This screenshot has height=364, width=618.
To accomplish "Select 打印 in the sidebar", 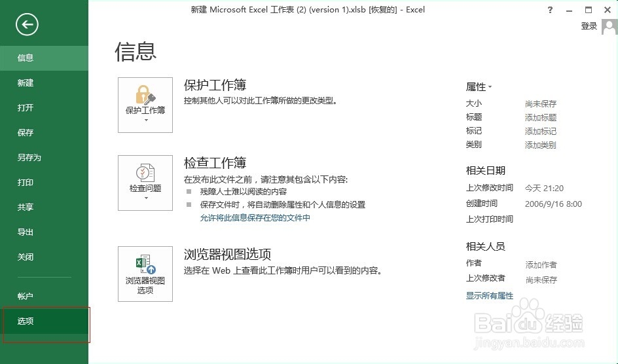I will click(x=44, y=182).
